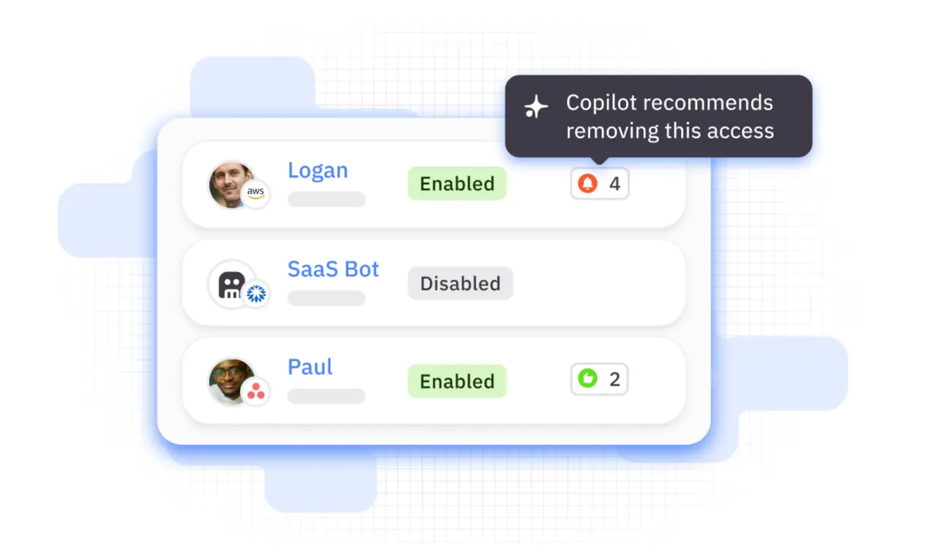
Task: Click the red alert bell icon
Action: [x=587, y=183]
